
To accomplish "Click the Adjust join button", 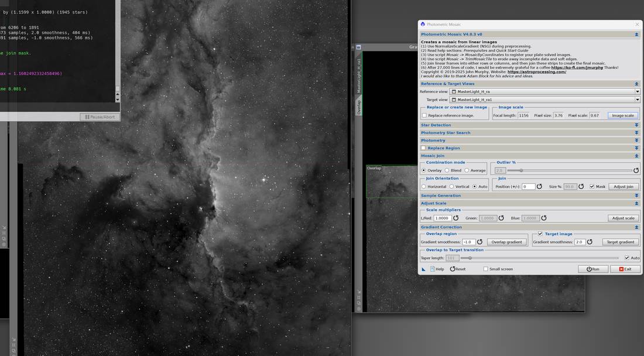I will click(624, 186).
